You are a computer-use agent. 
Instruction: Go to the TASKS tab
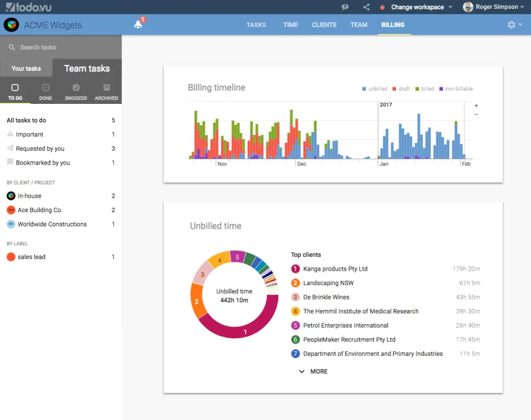pyautogui.click(x=256, y=25)
